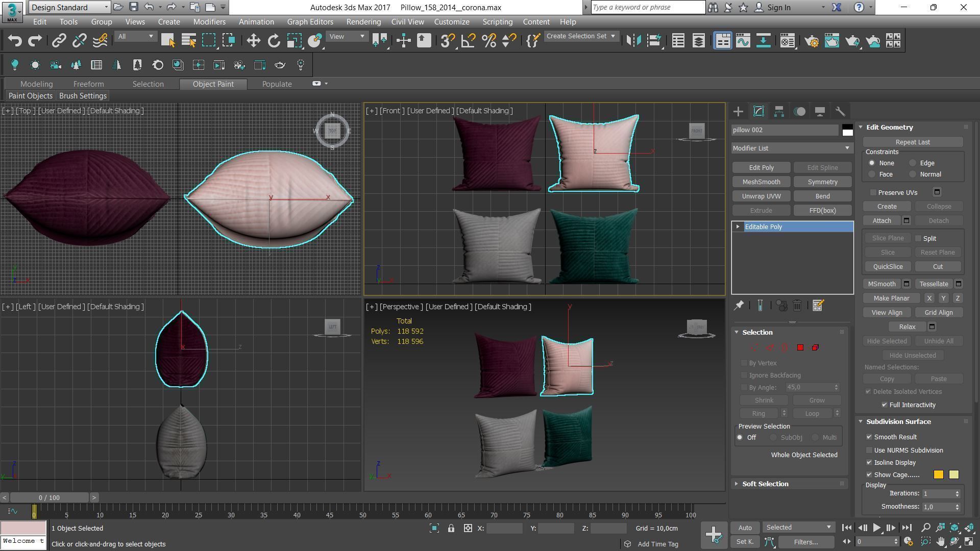
Task: Click the pillow 002 object name field
Action: 785,130
